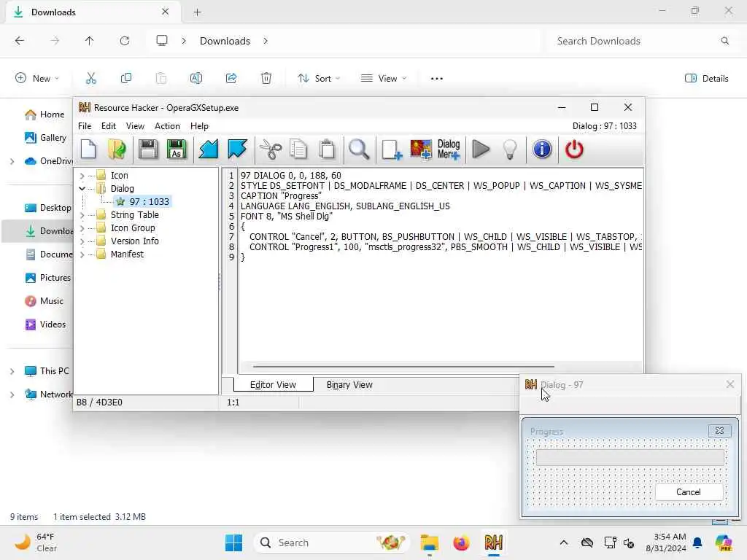Open a file with the folder icon
Image resolution: width=747 pixels, height=560 pixels.
pyautogui.click(x=117, y=149)
